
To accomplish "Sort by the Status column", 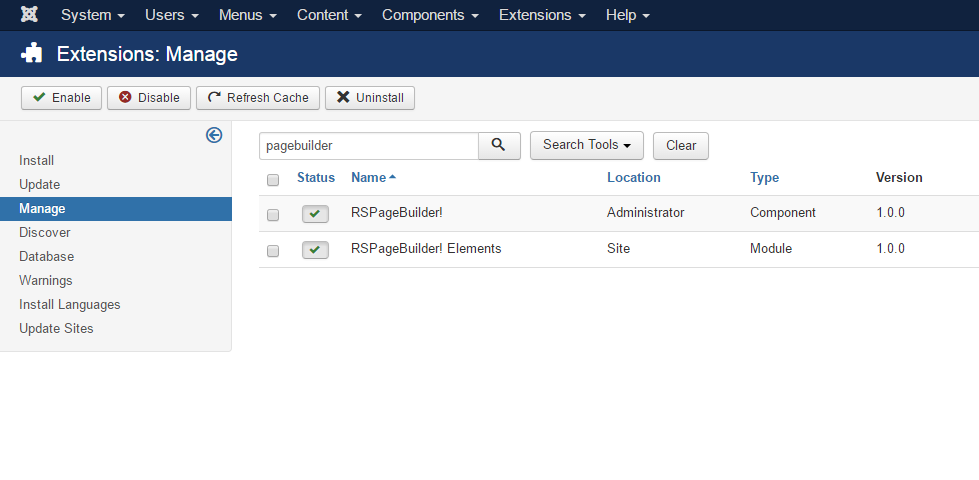I will point(316,177).
